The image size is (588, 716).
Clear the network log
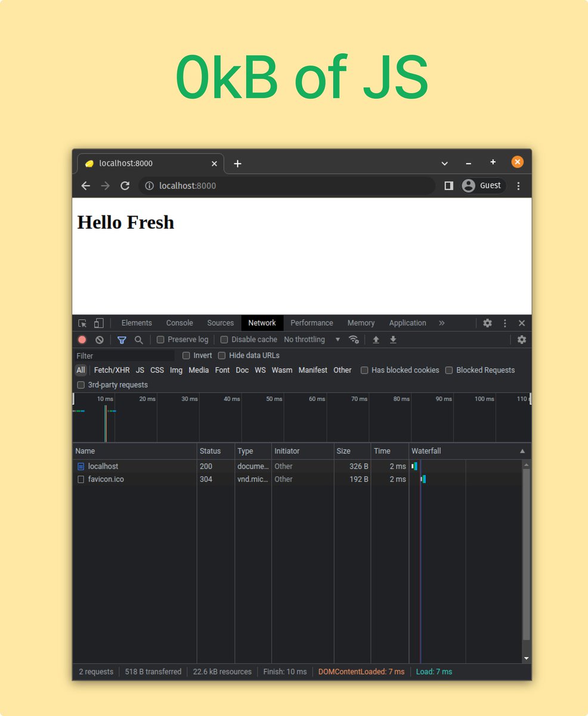point(100,340)
